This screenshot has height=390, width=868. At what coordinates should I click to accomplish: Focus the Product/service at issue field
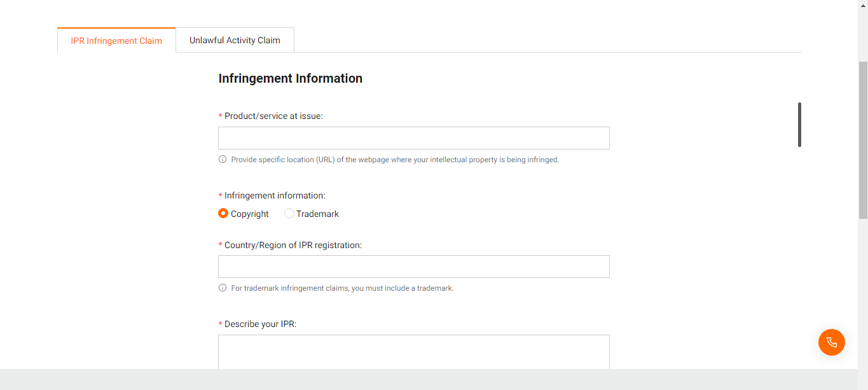click(x=413, y=138)
